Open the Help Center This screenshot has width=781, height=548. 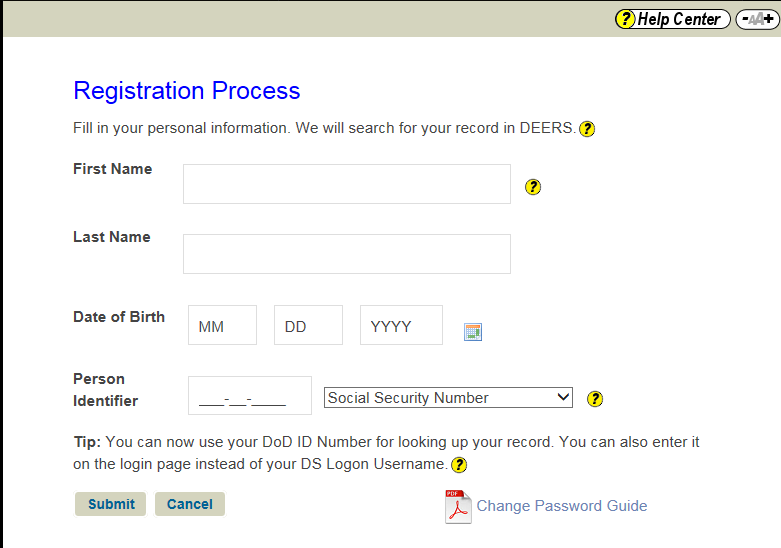pos(670,19)
